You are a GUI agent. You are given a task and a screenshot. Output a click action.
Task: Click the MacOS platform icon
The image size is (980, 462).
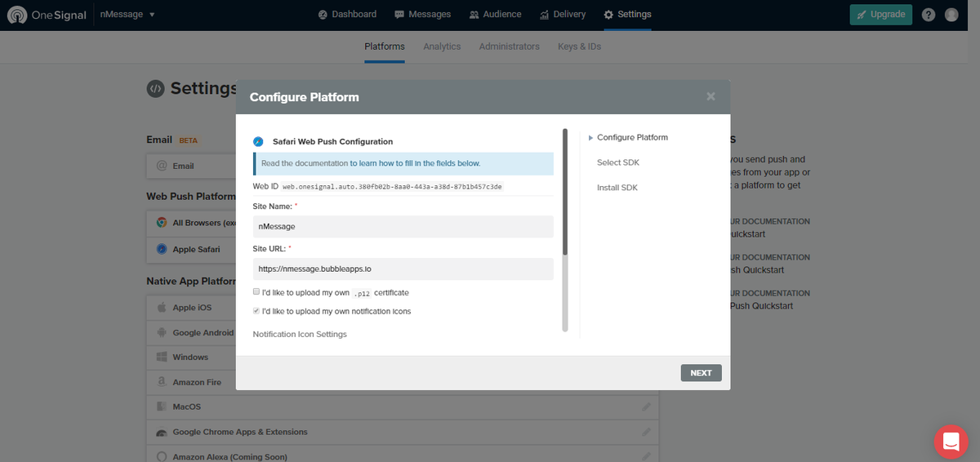162,406
